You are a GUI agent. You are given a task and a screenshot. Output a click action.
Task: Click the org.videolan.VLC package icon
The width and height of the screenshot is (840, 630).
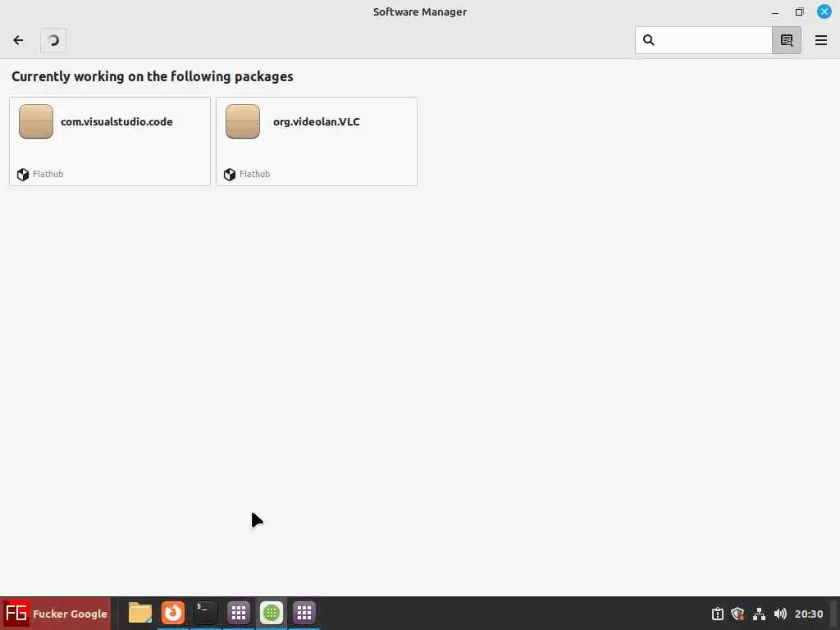243,121
